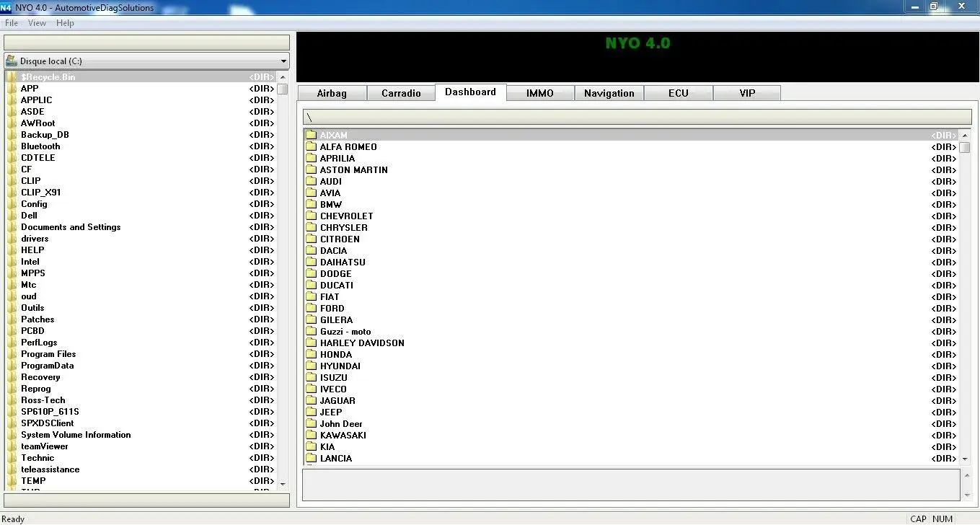This screenshot has width=980, height=525.
Task: Click the FIAT folder icon
Action: click(x=311, y=296)
